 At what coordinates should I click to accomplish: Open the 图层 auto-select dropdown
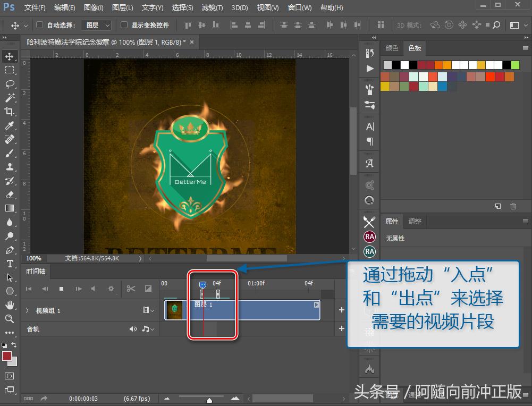coord(97,25)
